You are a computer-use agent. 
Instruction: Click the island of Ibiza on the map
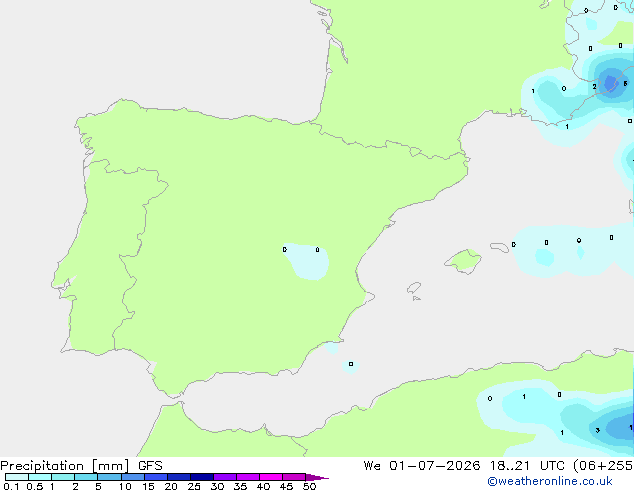414,288
